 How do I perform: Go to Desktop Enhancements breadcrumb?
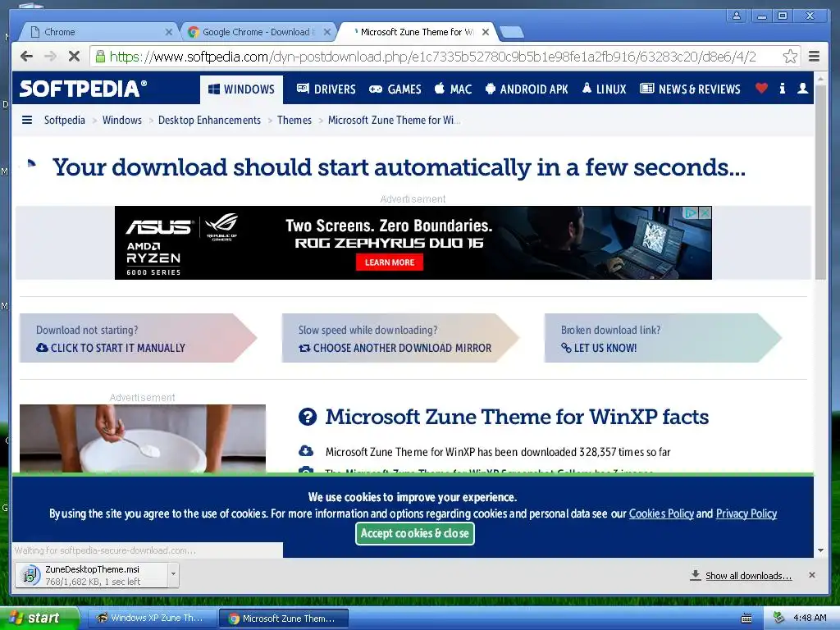[x=209, y=120]
